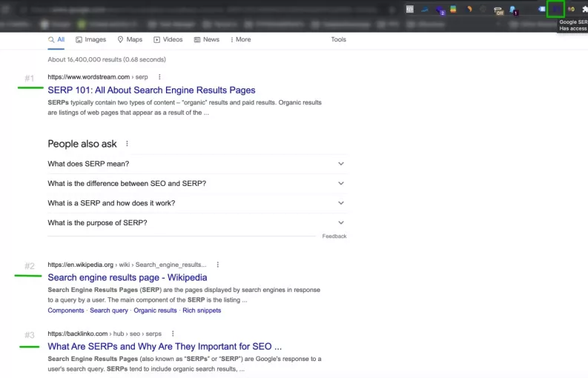The width and height of the screenshot is (588, 378).
Task: Click the orange crescent extension icon
Action: [469, 9]
